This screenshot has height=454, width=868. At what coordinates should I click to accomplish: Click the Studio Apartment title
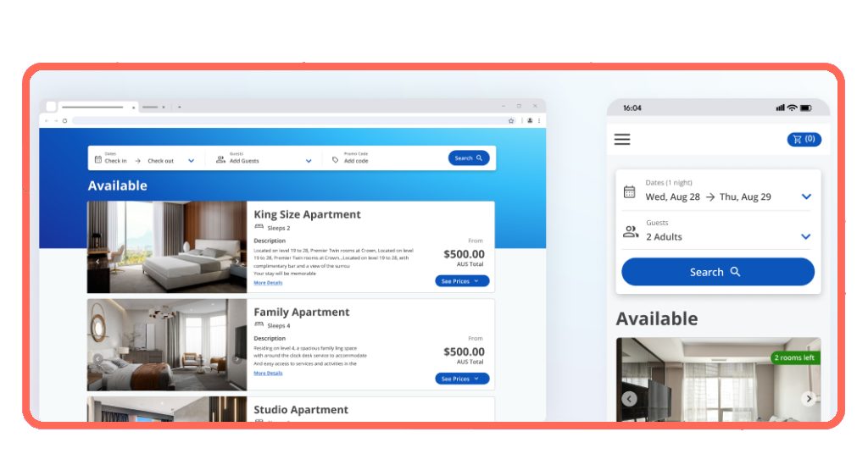coord(301,410)
